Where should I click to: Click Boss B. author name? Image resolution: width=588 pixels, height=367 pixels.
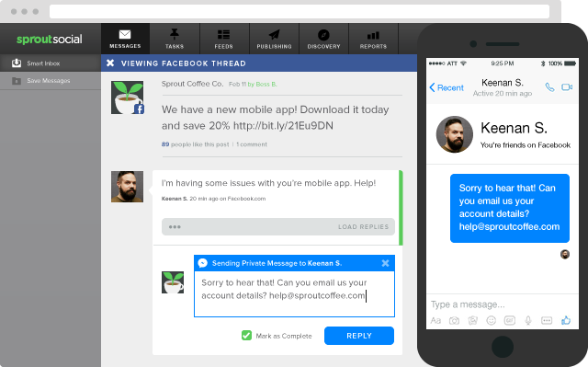coord(266,84)
